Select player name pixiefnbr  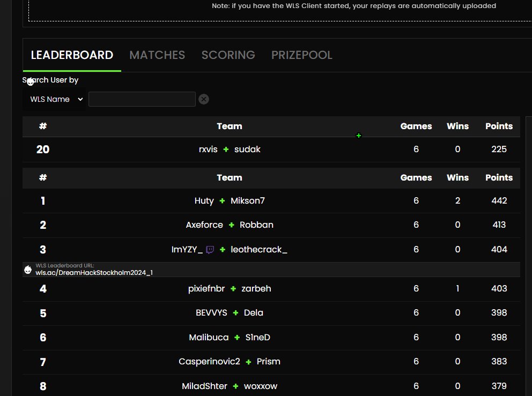[x=206, y=288]
